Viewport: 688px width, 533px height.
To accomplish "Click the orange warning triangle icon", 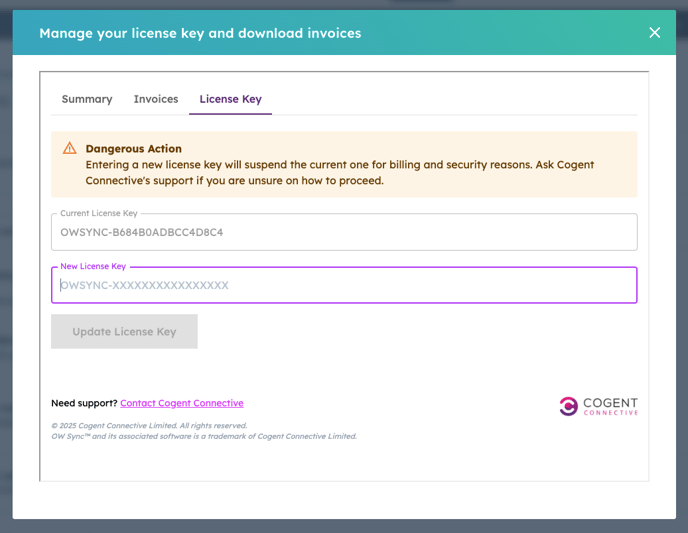I will [69, 148].
